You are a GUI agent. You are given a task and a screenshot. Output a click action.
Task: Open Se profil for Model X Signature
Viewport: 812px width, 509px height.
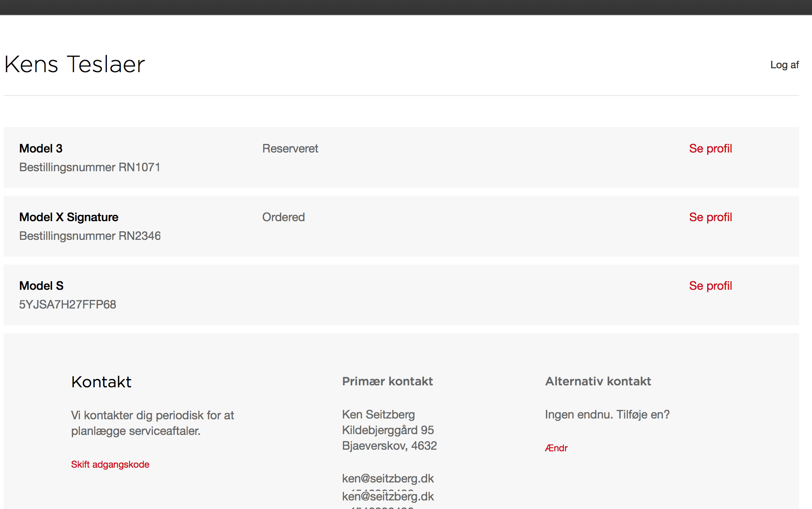710,217
